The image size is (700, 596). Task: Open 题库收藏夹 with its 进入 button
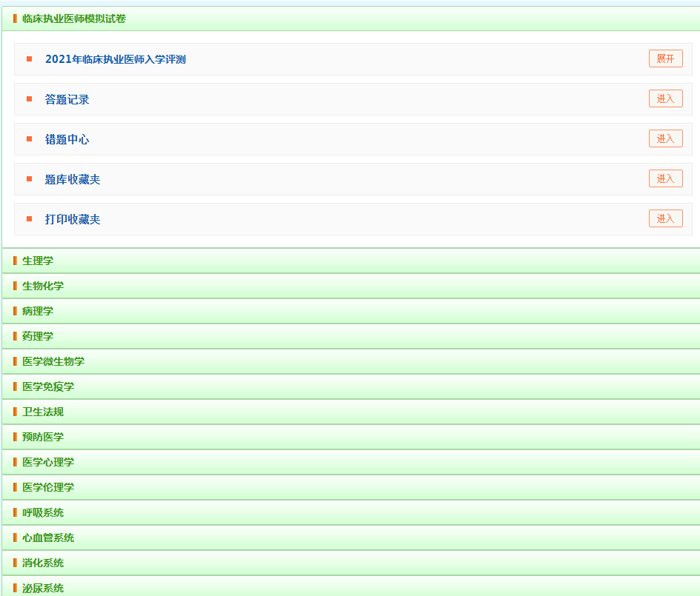[x=665, y=179]
